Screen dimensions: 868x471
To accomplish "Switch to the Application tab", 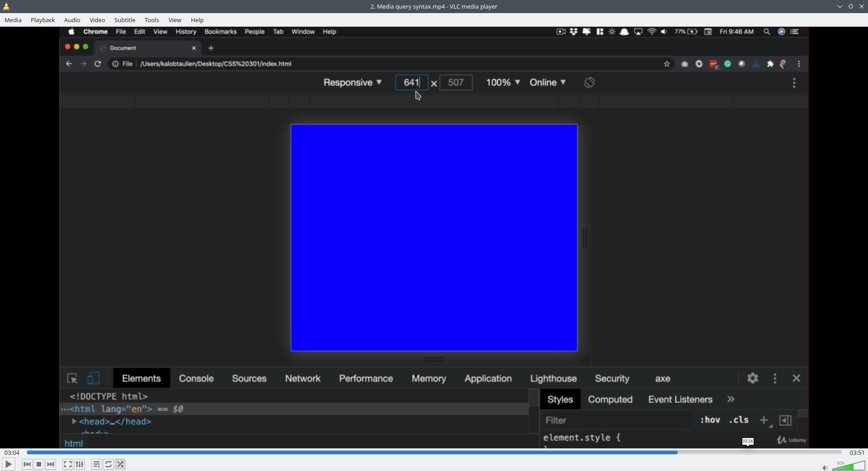I will (x=488, y=378).
